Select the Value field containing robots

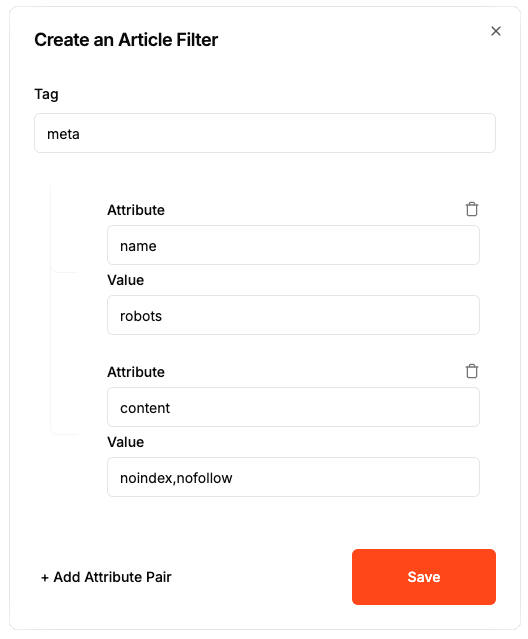[x=293, y=315]
